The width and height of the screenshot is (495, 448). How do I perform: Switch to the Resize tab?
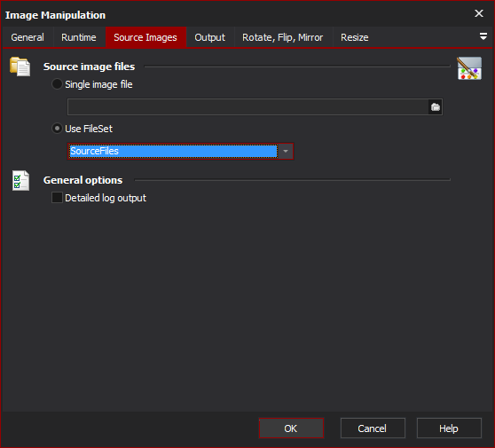pyautogui.click(x=355, y=37)
